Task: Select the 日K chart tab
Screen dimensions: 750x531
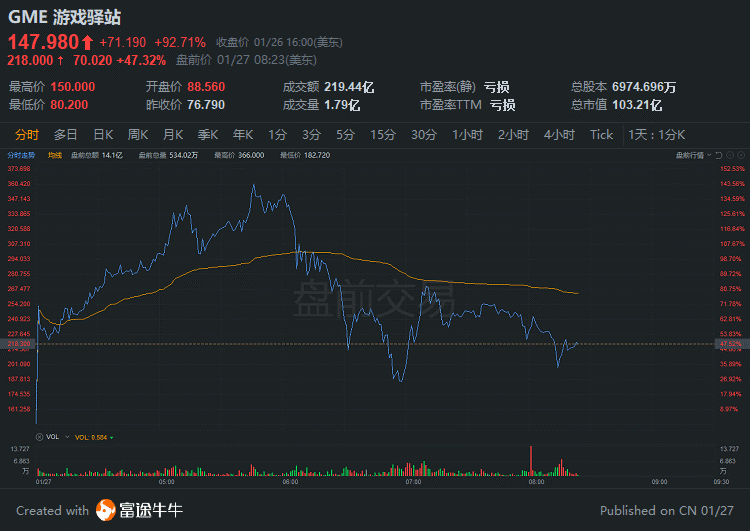Action: click(103, 135)
